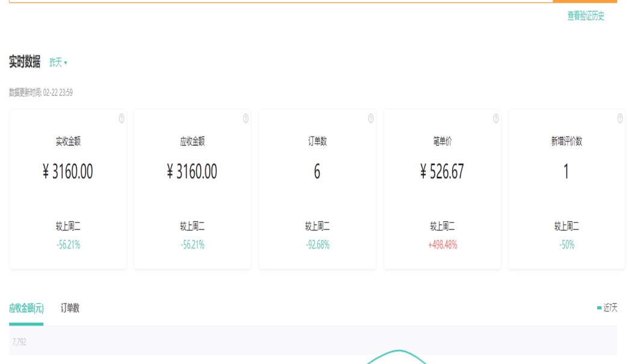The height and width of the screenshot is (364, 628).
Task: Click help icon on 应收金额 card
Action: 246,119
